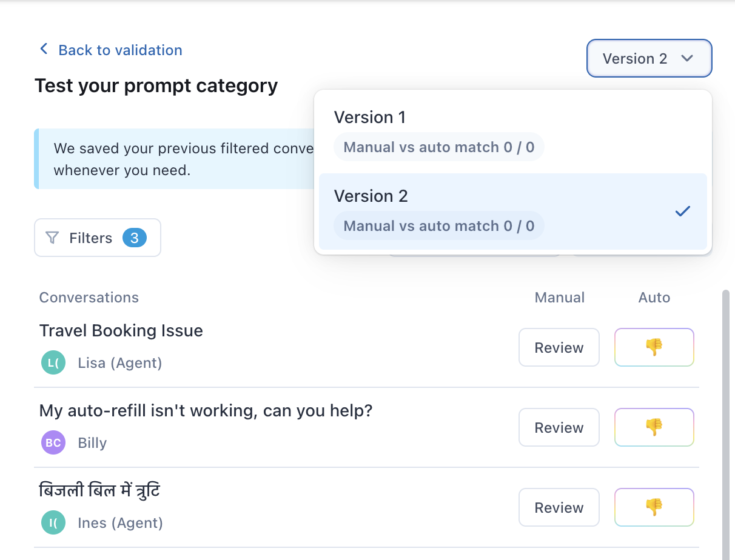Viewport: 735px width, 560px height.
Task: Click Ines agent avatar icon
Action: coord(53,523)
